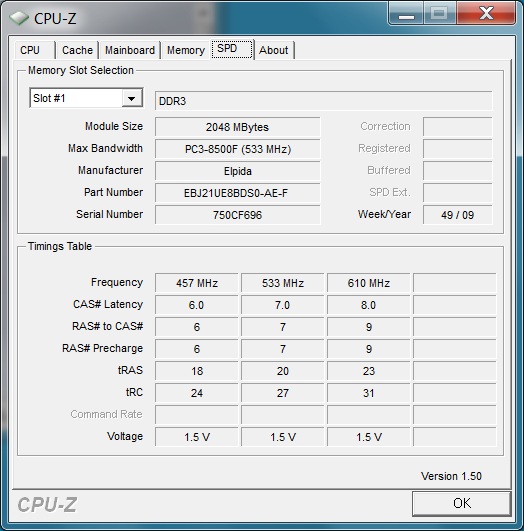Click the Timings Table group heading
524x531 pixels.
pyautogui.click(x=60, y=246)
